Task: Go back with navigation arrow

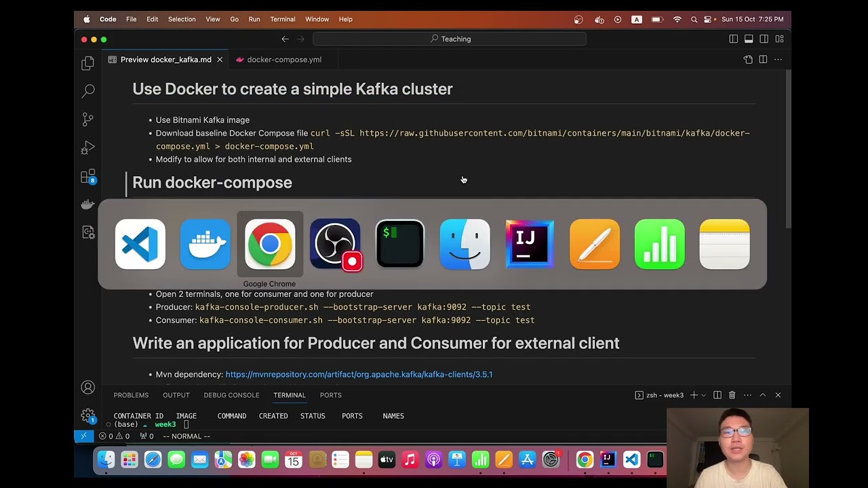Action: pos(285,39)
